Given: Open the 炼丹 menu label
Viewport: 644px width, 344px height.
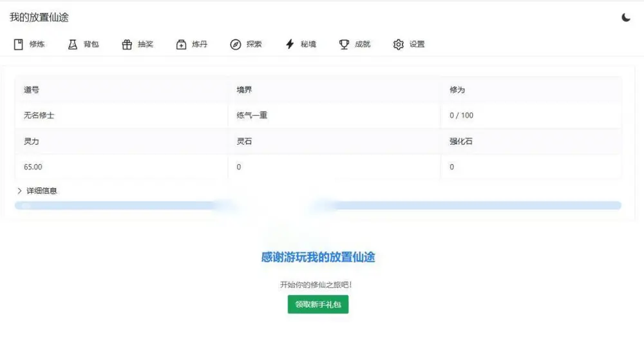Looking at the screenshot, I should pyautogui.click(x=200, y=44).
